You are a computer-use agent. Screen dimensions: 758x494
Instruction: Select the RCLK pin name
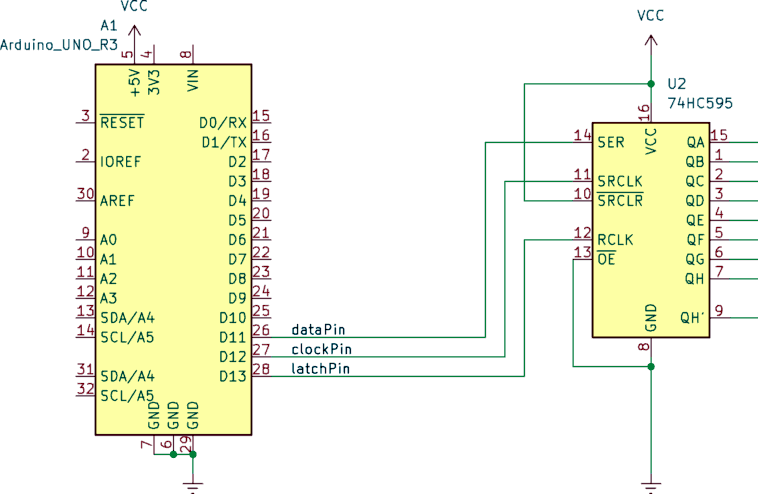615,240
